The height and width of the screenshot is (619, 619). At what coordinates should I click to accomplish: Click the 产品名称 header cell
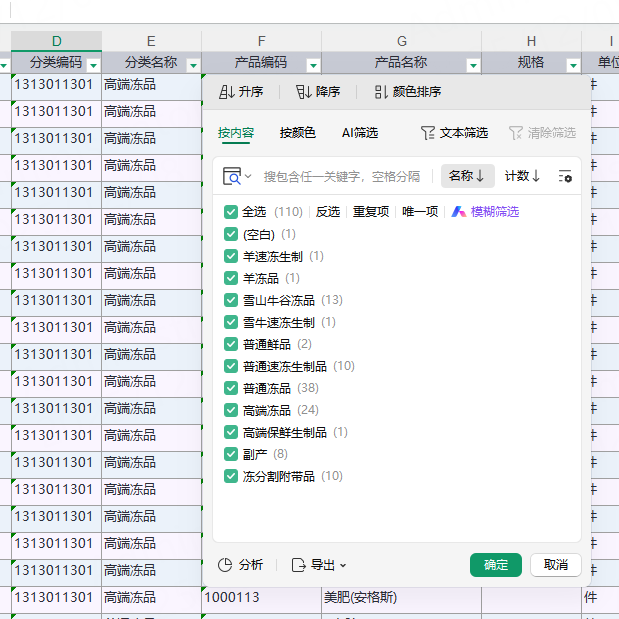pyautogui.click(x=401, y=62)
